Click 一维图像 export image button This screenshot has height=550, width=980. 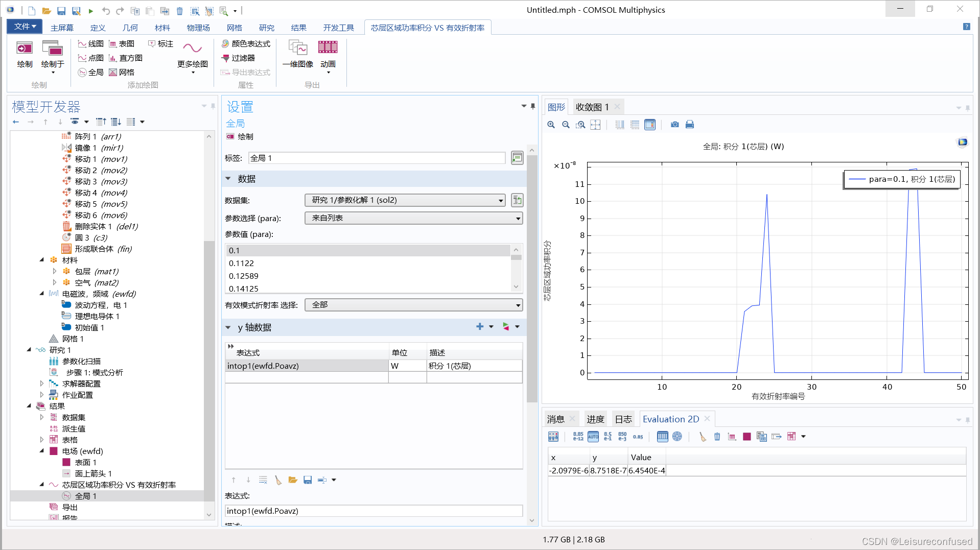[x=298, y=55]
